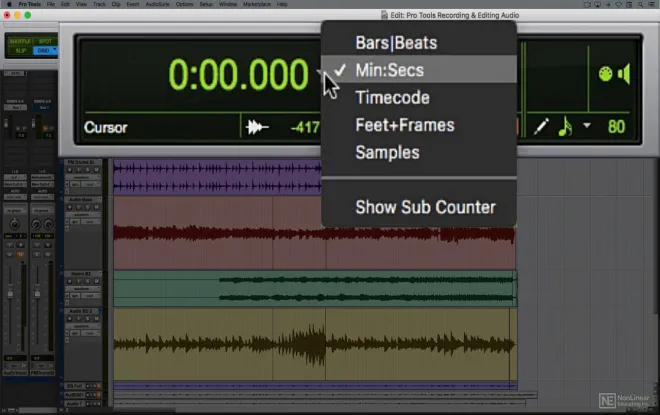Record-enable the Audio Bass track
The height and width of the screenshot is (415, 660).
coord(70,207)
